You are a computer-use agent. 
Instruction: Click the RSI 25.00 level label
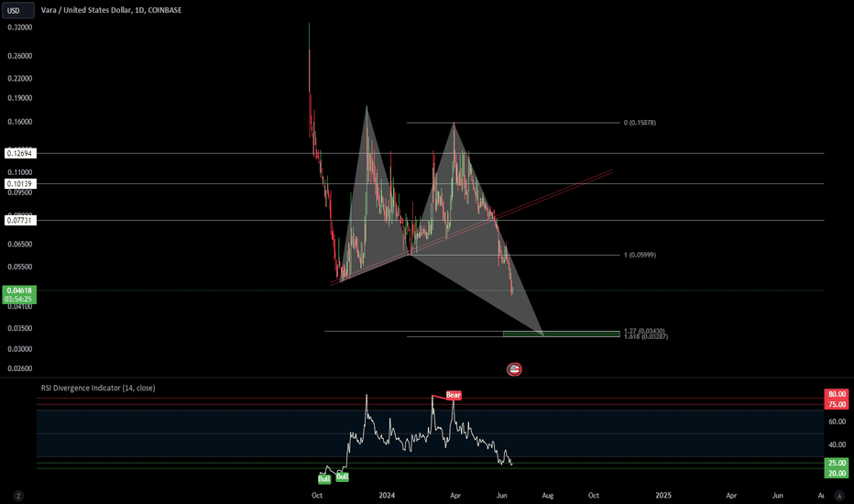click(838, 463)
